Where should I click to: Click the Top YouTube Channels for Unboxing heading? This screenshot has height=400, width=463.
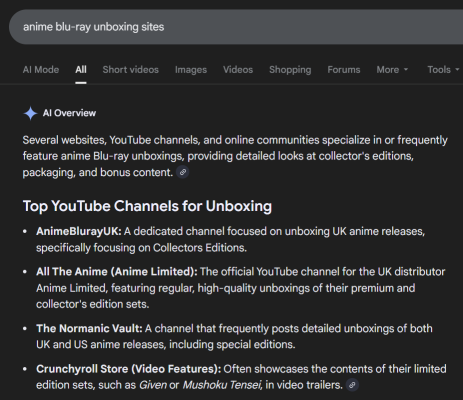[x=147, y=206]
